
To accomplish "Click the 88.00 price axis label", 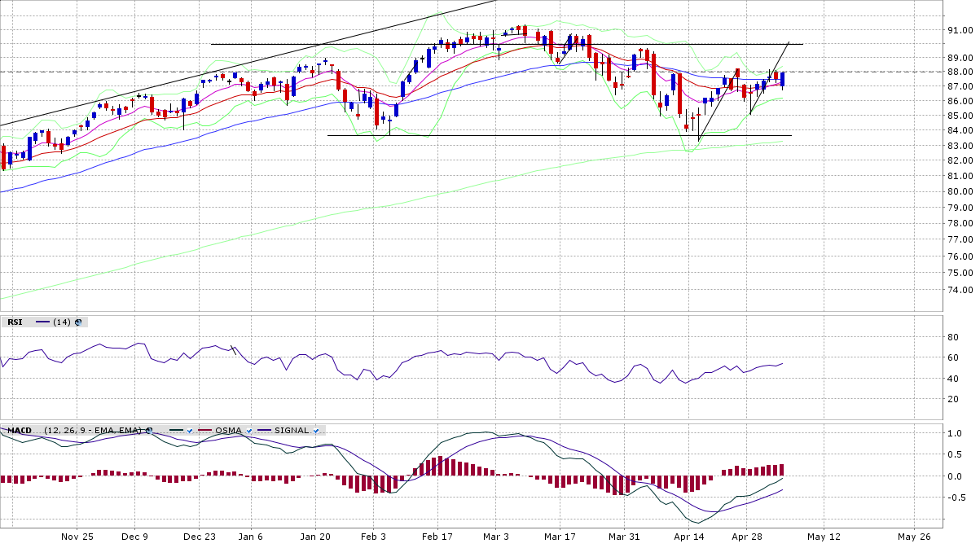I will click(x=962, y=72).
